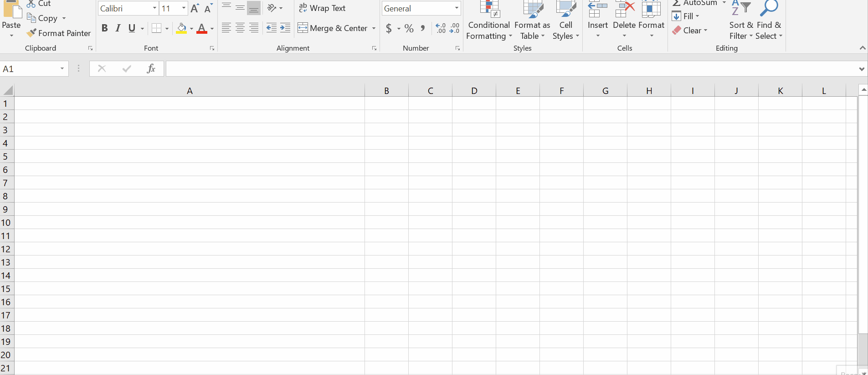Viewport: 868px width, 375px height.
Task: Click the Copy icon
Action: [31, 18]
